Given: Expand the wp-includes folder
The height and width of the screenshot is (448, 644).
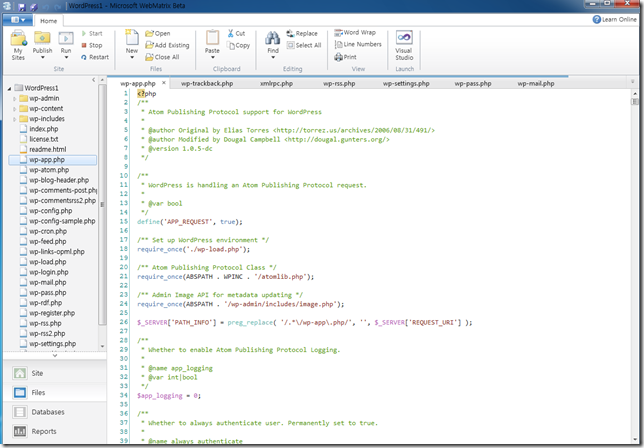Looking at the screenshot, I should [14, 119].
